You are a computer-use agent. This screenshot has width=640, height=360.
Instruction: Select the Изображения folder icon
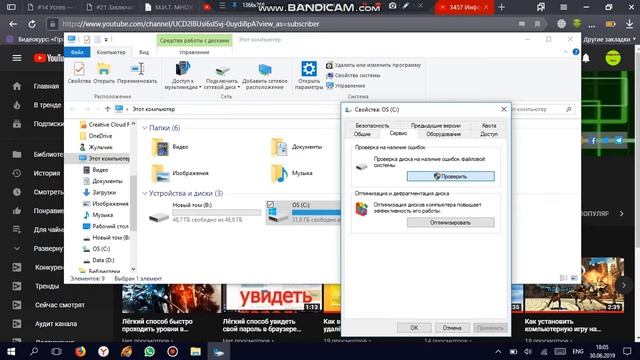tap(160, 173)
